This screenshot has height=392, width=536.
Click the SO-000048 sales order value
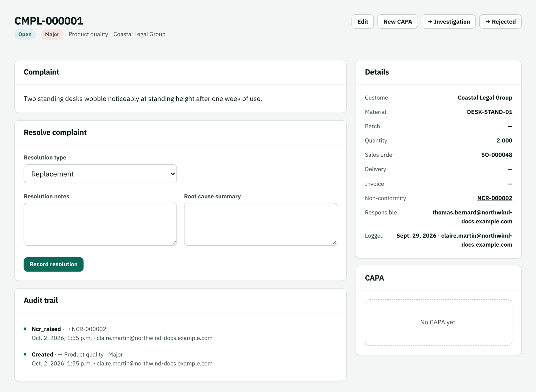pyautogui.click(x=497, y=155)
